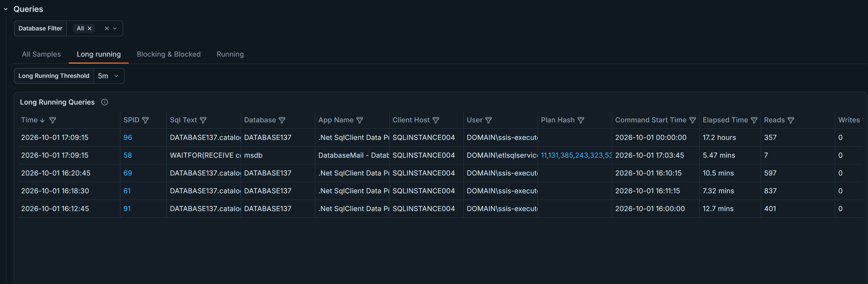Filter the Command Start Time column

(692, 121)
